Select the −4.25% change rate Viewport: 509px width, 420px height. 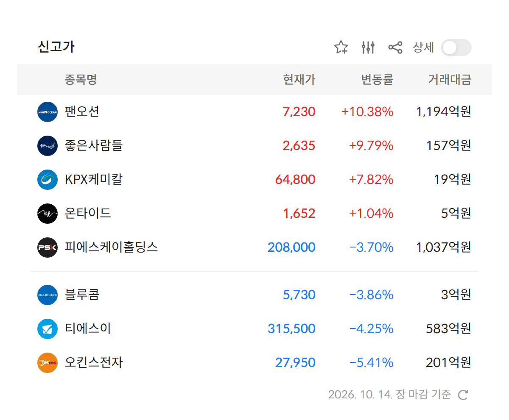(x=371, y=329)
